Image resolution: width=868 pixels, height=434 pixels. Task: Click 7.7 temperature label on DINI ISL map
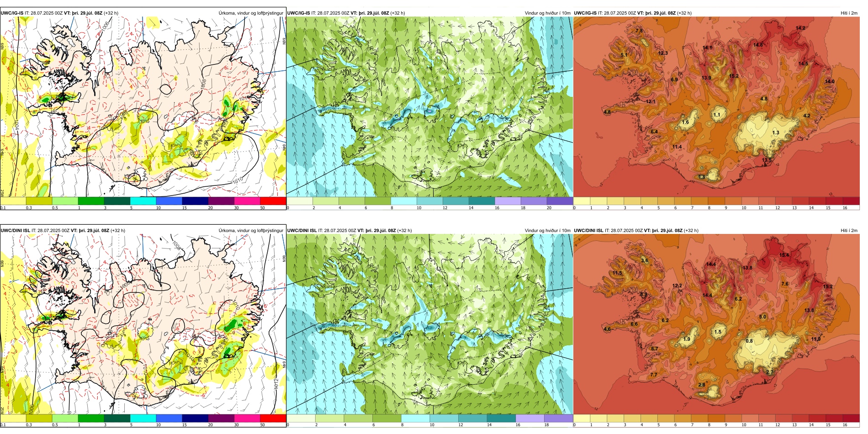click(x=653, y=375)
